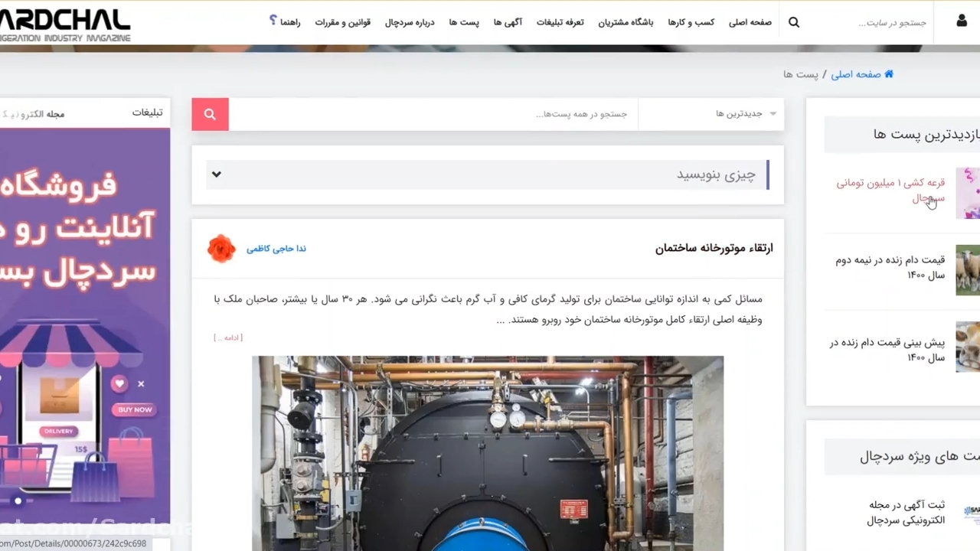The height and width of the screenshot is (551, 980).
Task: Open the تعرفه تبلیغات menu item
Action: [560, 22]
